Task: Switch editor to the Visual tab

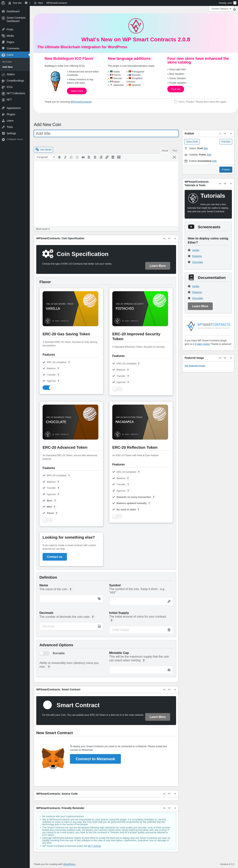Action: tap(165, 151)
